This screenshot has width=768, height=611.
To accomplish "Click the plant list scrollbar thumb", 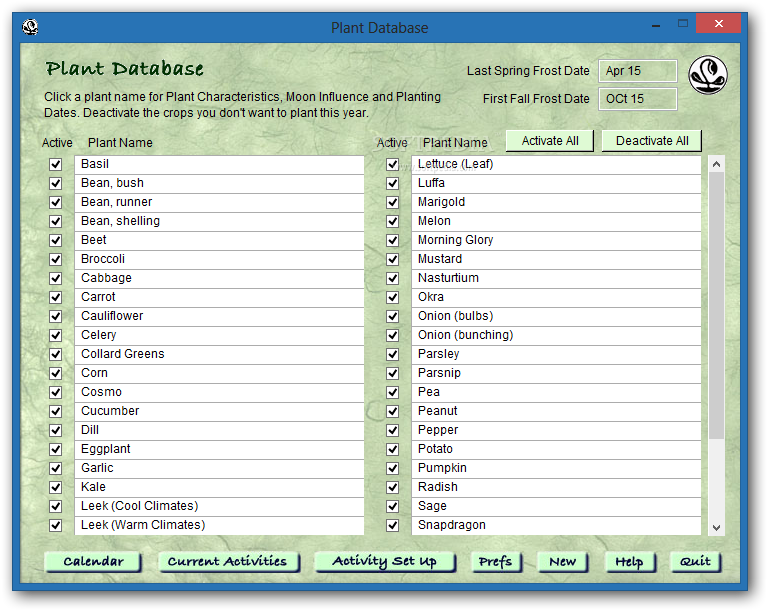I will click(x=716, y=306).
